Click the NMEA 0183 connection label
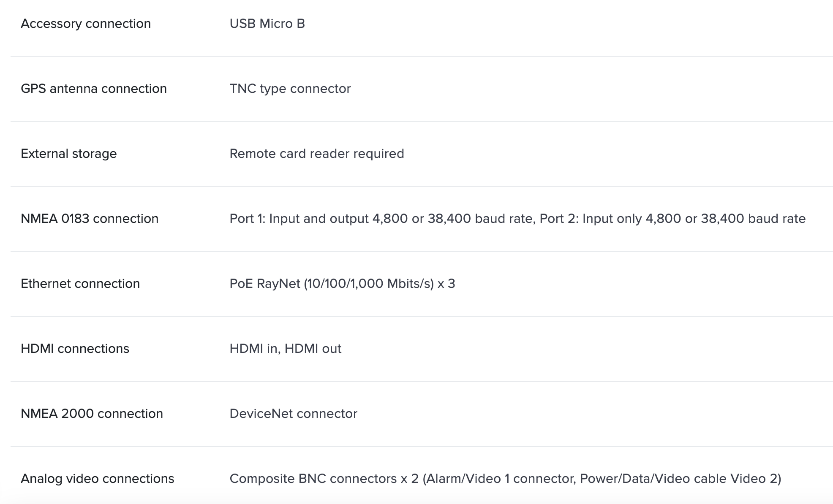Image resolution: width=833 pixels, height=504 pixels. [90, 219]
